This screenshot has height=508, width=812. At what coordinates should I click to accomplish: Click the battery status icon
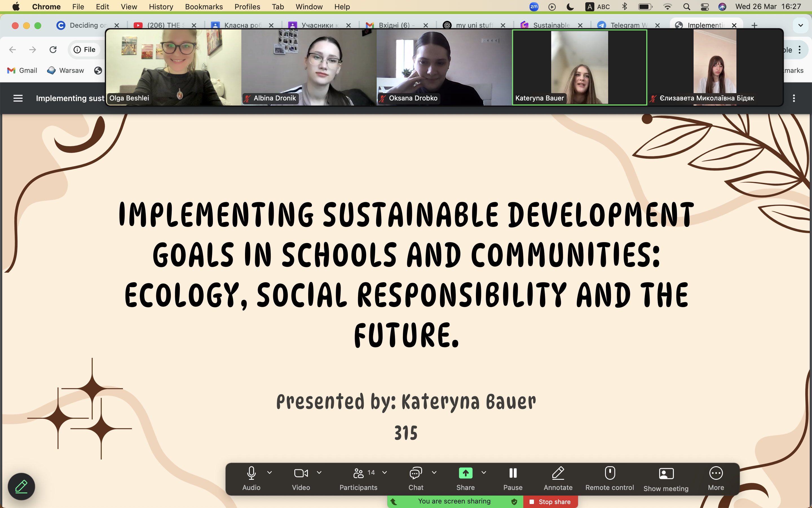(645, 7)
